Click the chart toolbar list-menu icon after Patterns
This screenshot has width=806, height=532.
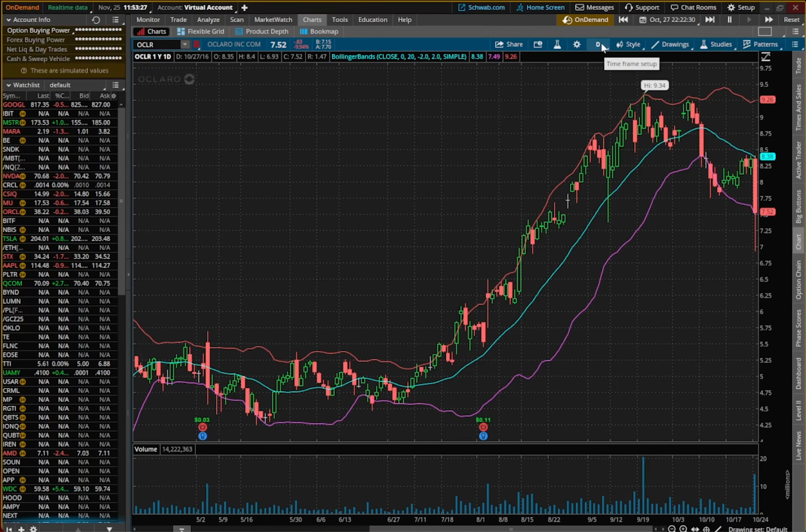[795, 44]
